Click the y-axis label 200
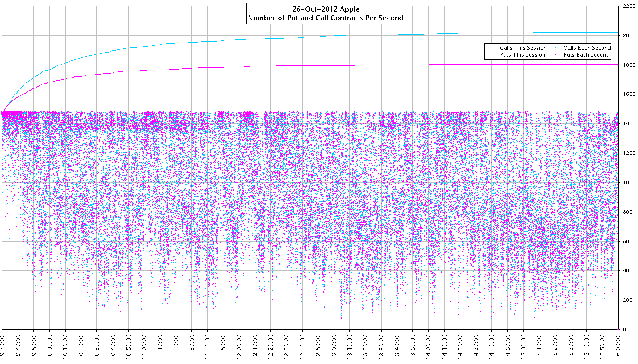This screenshot has width=638, height=364. coord(626,300)
